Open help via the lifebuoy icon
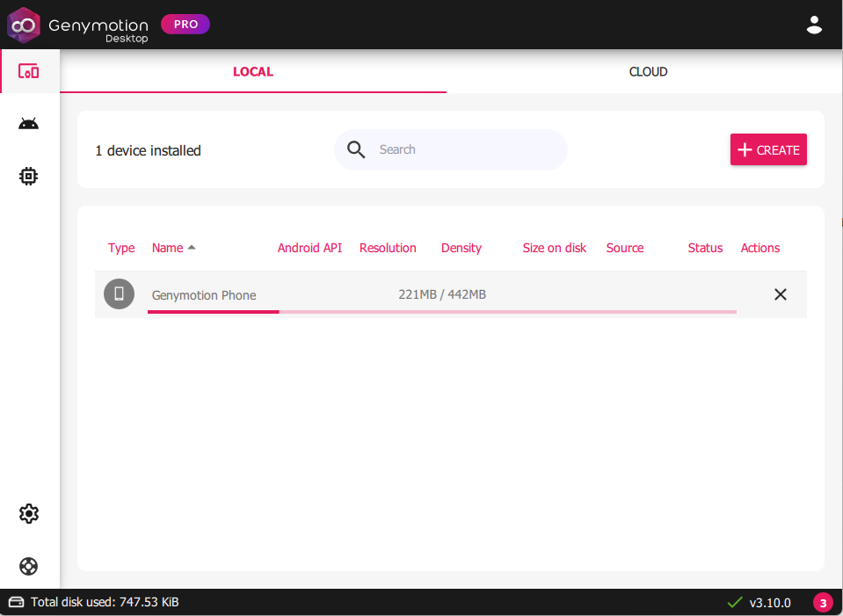 click(x=28, y=566)
